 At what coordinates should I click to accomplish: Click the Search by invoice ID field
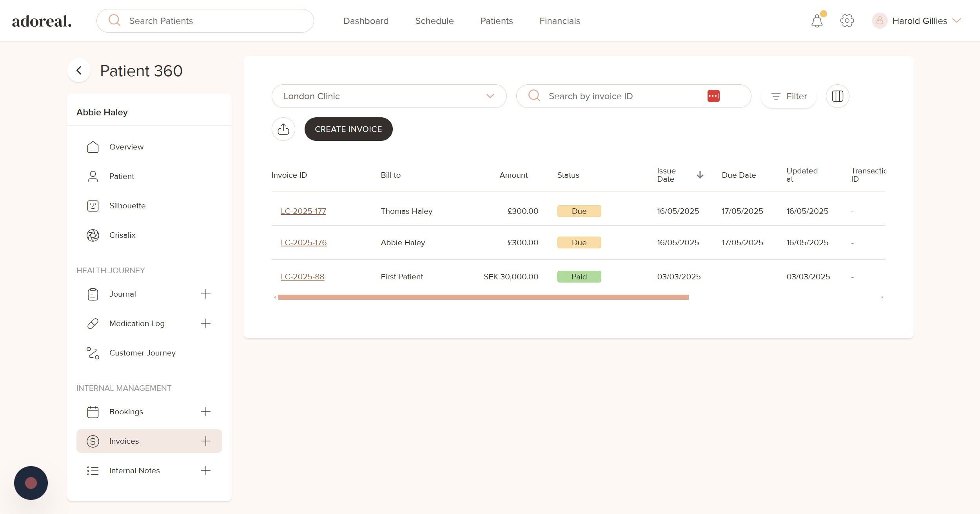click(623, 96)
